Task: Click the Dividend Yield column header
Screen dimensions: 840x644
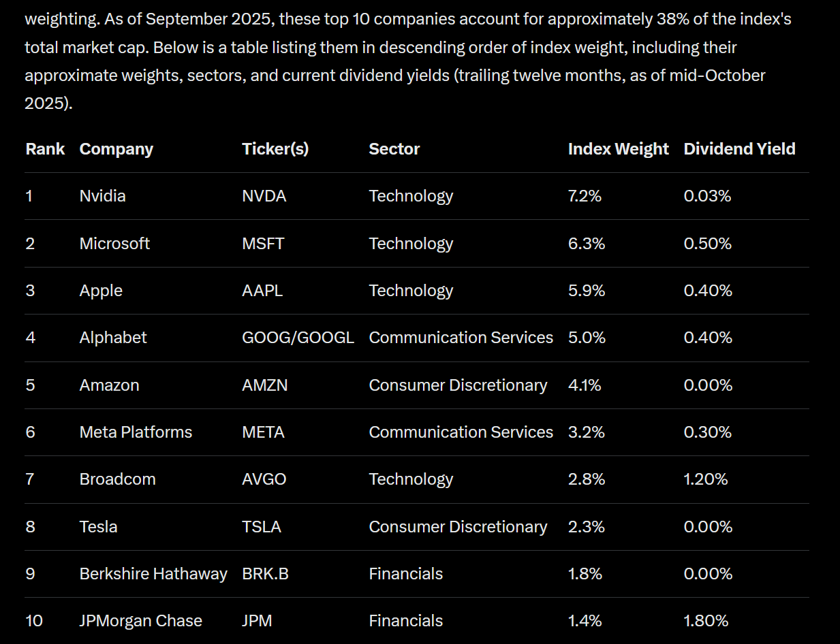Action: (x=739, y=149)
